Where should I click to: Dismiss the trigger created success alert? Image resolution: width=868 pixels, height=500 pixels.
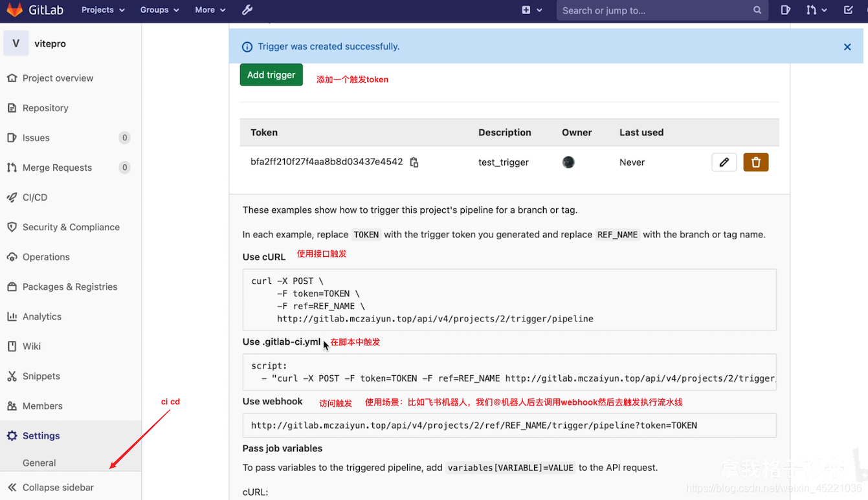tap(847, 47)
